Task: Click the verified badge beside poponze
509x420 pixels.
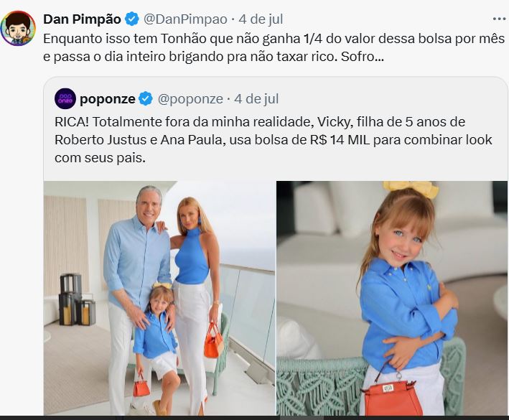Action: (145, 98)
